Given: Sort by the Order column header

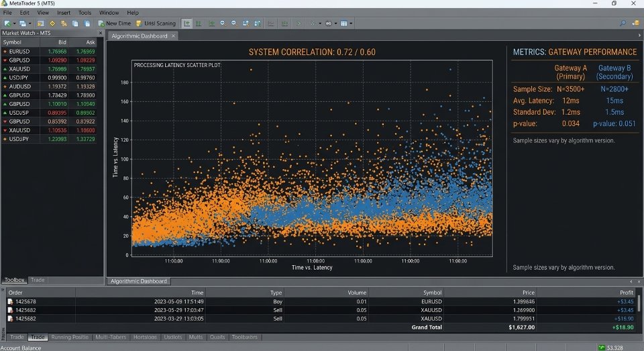Looking at the screenshot, I should (x=41, y=293).
